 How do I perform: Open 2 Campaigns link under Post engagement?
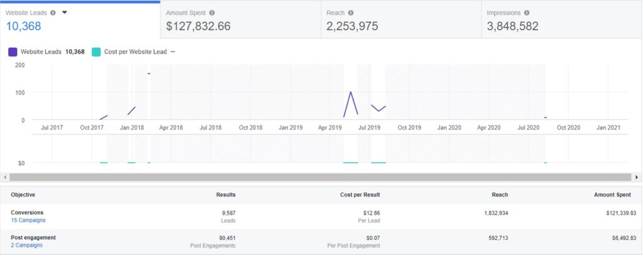click(x=26, y=245)
